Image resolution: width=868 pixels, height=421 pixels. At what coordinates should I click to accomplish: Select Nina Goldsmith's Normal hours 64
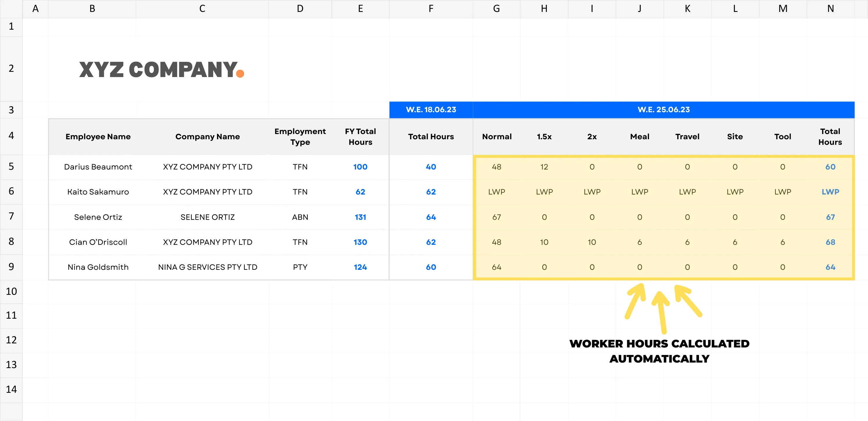[497, 267]
